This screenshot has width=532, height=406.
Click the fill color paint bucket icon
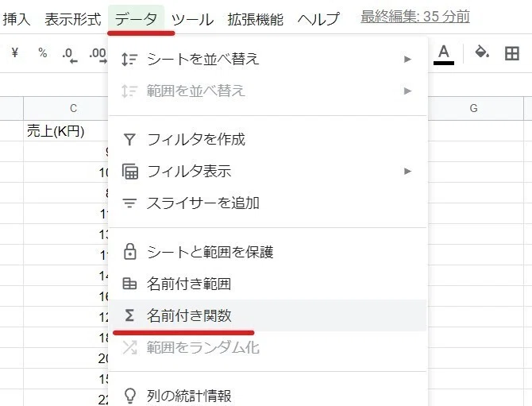[x=481, y=52]
